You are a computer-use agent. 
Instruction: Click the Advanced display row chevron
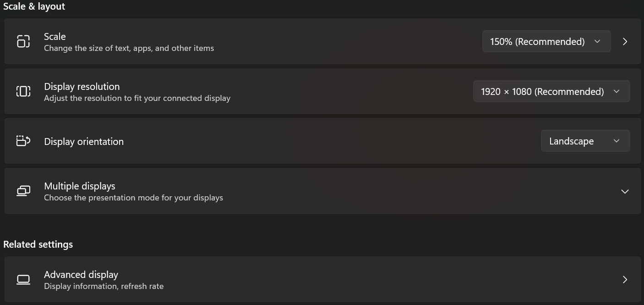coord(625,279)
